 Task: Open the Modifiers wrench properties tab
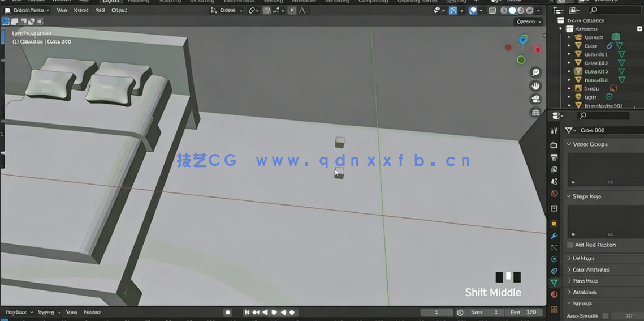[554, 236]
